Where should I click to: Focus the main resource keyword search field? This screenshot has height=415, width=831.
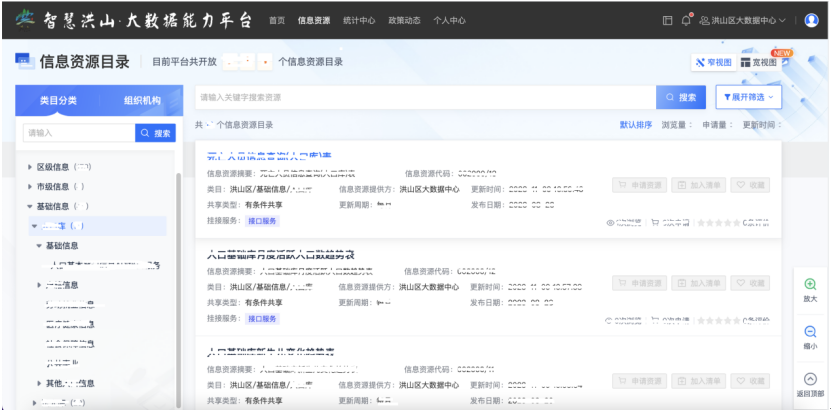pos(426,98)
